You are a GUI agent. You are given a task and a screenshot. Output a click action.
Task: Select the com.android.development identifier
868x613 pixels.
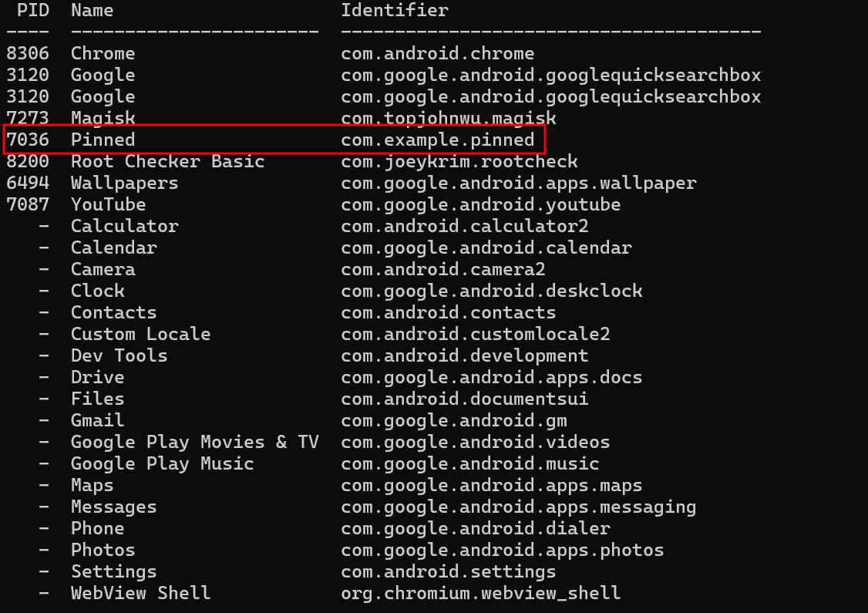(464, 355)
